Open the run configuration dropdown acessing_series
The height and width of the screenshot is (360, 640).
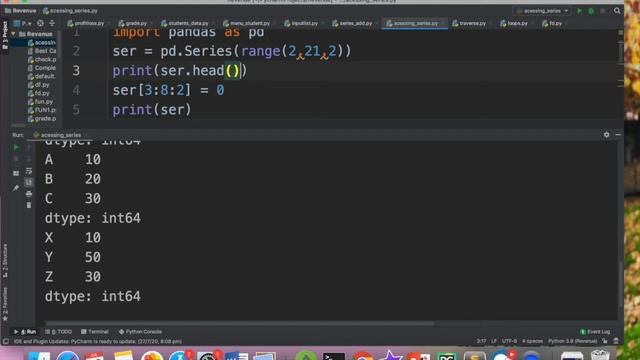(542, 11)
